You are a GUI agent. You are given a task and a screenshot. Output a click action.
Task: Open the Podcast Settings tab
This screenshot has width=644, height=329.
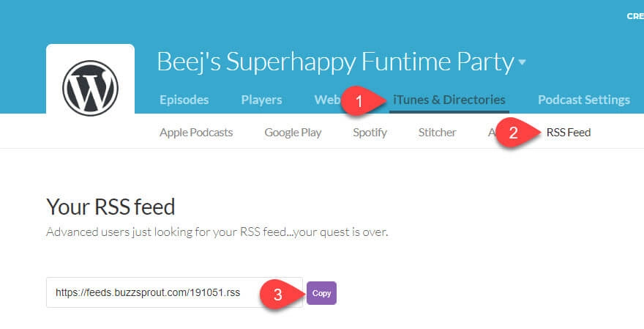pos(583,100)
